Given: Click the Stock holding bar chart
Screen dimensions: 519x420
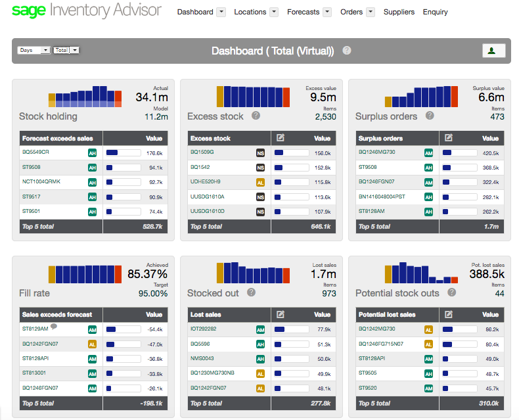Looking at the screenshot, I should [85, 97].
